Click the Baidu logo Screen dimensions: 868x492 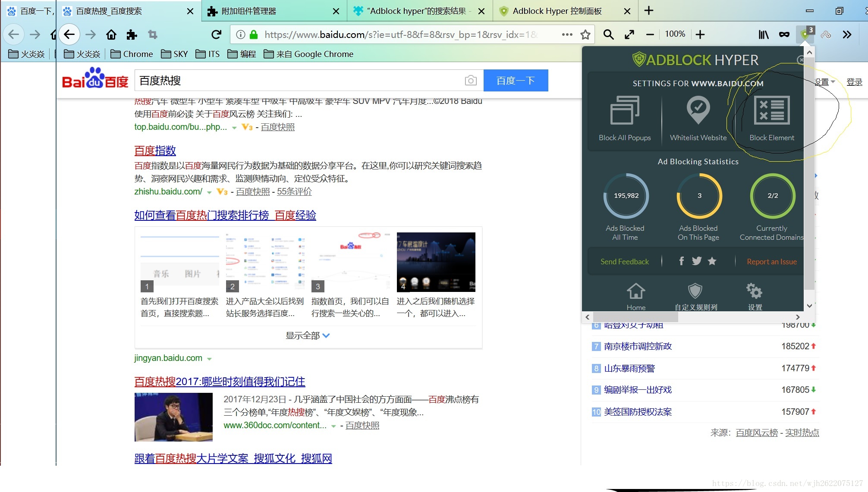95,78
